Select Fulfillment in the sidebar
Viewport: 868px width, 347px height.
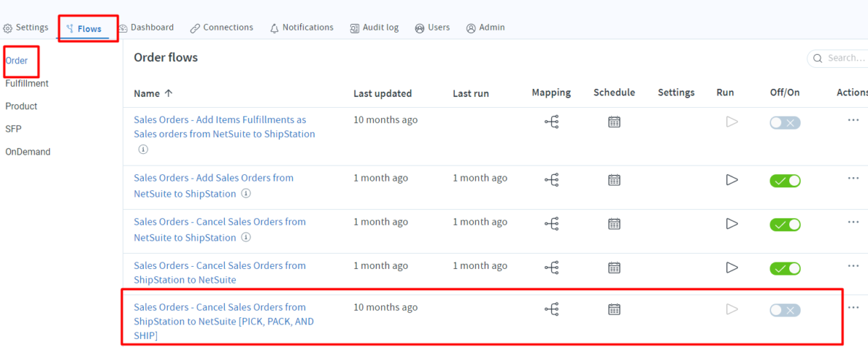[27, 83]
